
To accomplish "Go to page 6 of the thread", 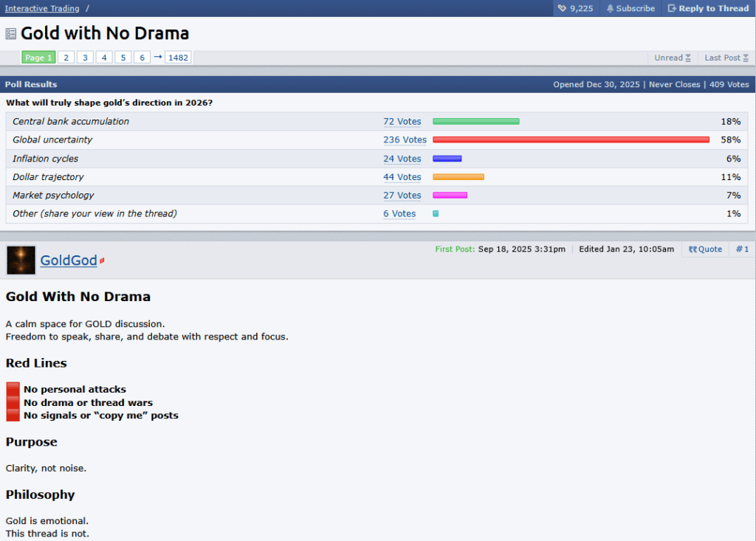I will click(x=142, y=58).
